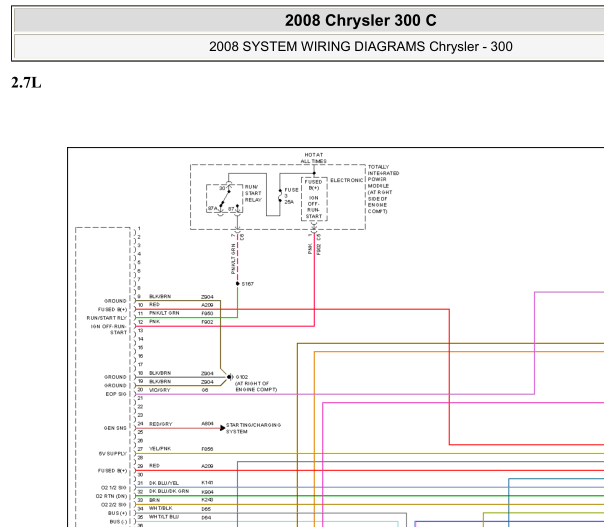Click the vertical "PNK/LT GRN" label below the relay

[x=233, y=258]
